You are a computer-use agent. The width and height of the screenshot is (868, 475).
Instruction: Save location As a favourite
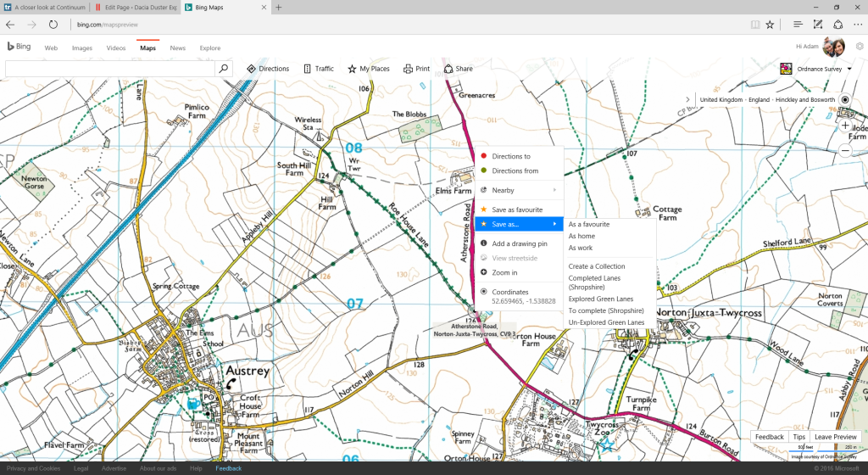coord(589,224)
